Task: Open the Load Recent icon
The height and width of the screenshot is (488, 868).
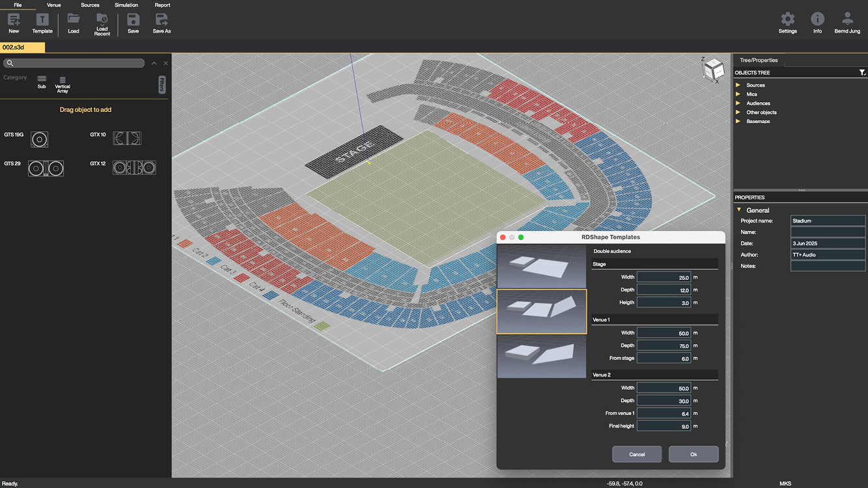Action: [102, 20]
